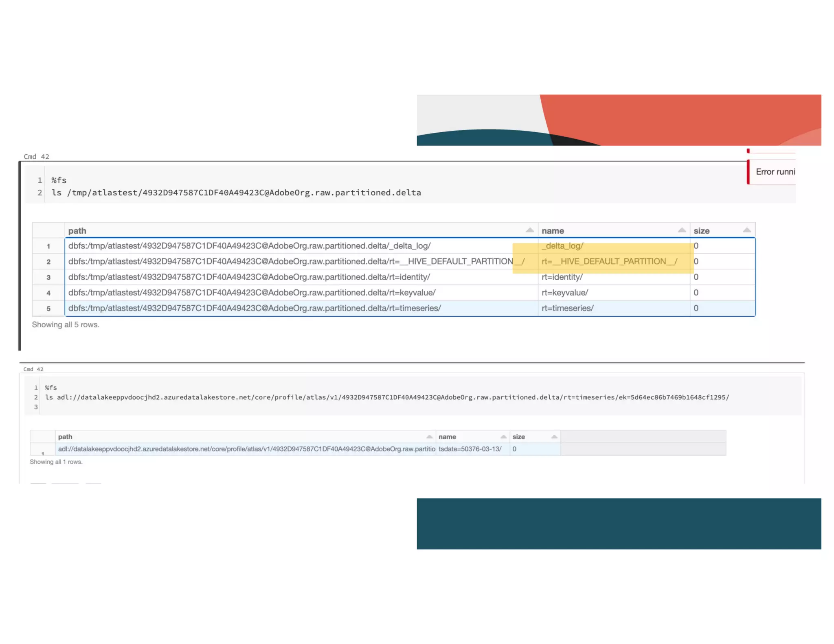
Task: Select the rt=identity/ path row
Action: point(249,277)
